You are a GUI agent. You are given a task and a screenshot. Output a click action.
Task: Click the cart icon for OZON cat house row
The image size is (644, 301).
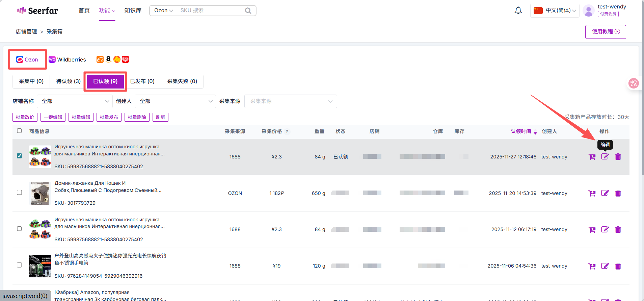(592, 193)
